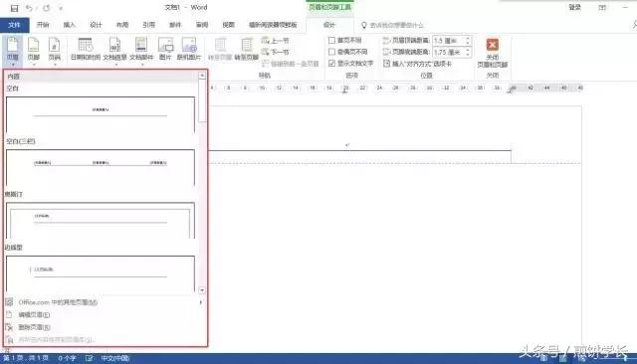Click header-from-top distance field 1.5 厘米
The height and width of the screenshot is (364, 637).
tap(448, 41)
